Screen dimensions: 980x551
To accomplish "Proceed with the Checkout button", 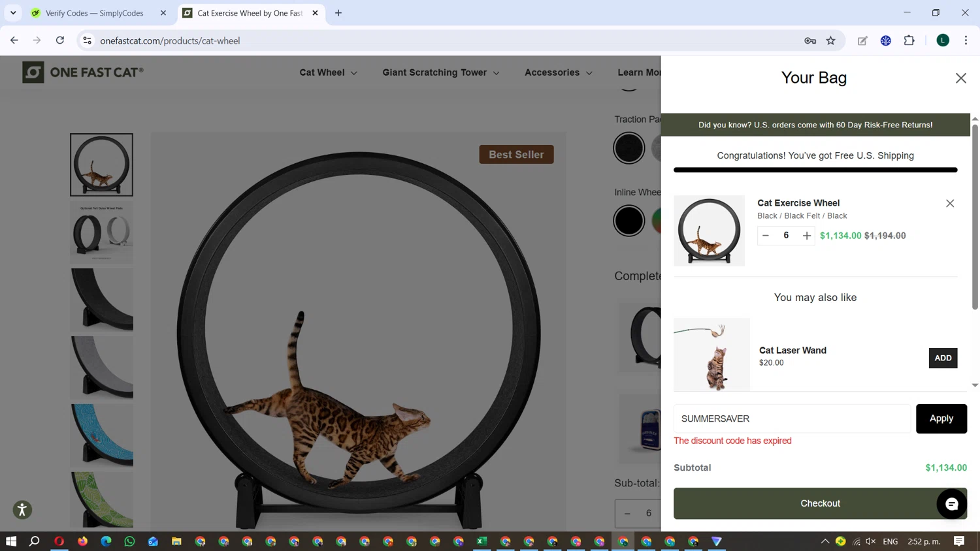I will [x=820, y=503].
